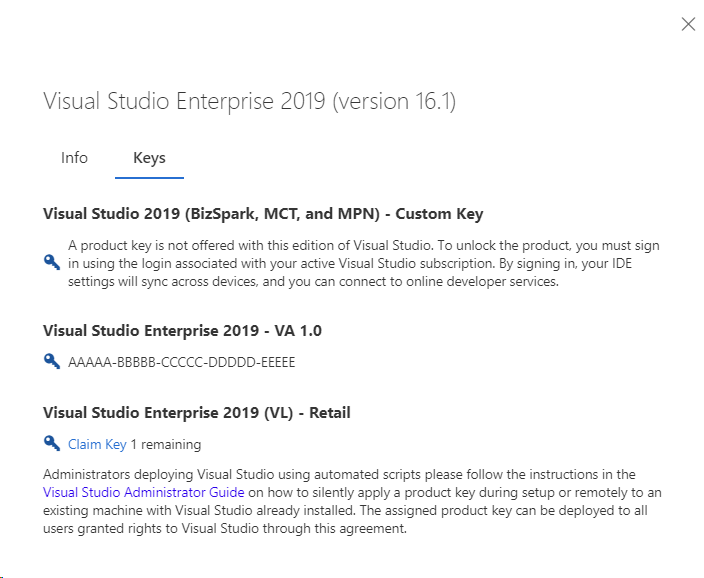Click the BizSpark, MCT, and MPN Custom Key heading
Viewport: 704px width, 578px height.
point(263,214)
